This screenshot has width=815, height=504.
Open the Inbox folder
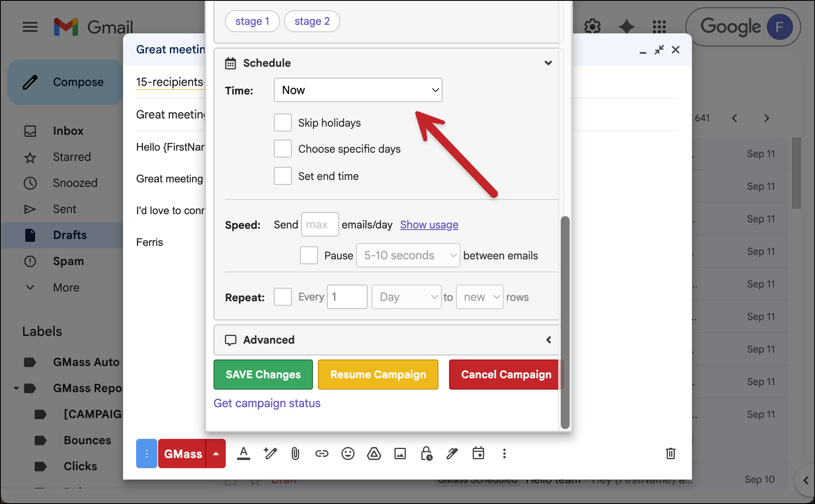68,131
